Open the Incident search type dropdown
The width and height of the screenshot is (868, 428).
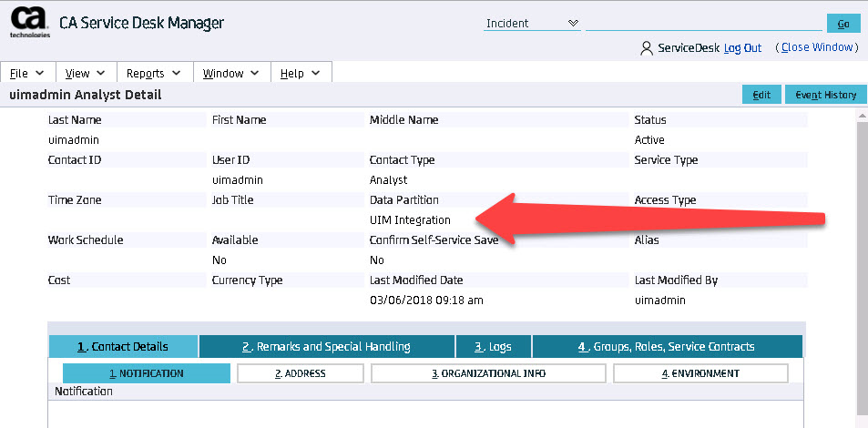[532, 23]
